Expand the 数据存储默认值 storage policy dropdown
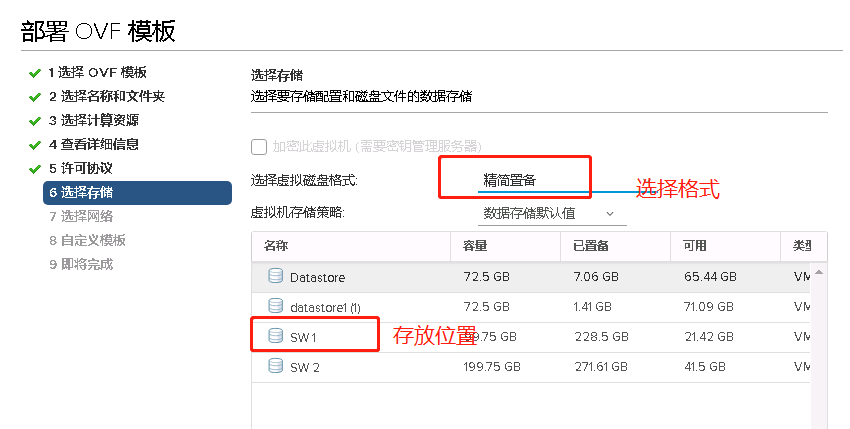 (x=549, y=213)
